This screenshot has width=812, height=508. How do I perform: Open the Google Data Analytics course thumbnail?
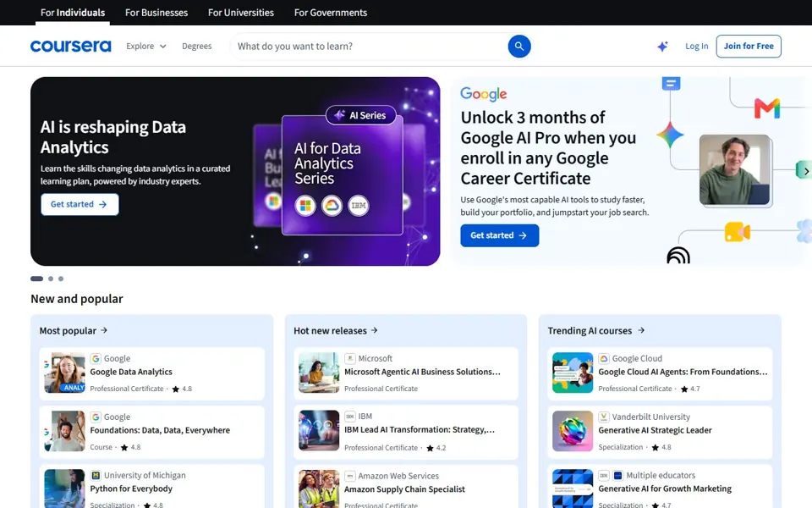(65, 373)
